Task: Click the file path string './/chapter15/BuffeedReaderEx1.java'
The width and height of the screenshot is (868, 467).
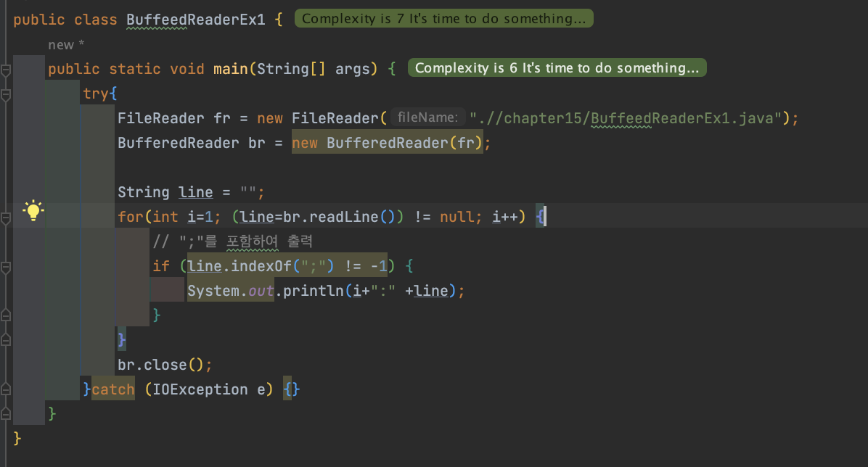Action: click(625, 118)
